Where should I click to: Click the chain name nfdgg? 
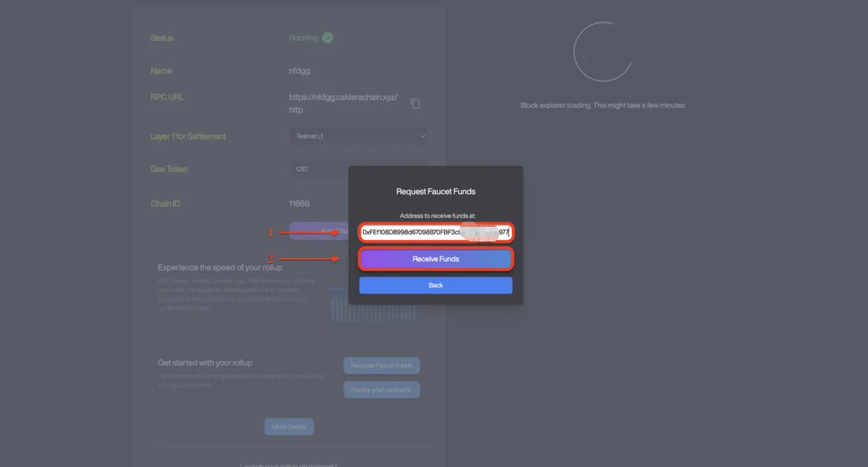[300, 71]
